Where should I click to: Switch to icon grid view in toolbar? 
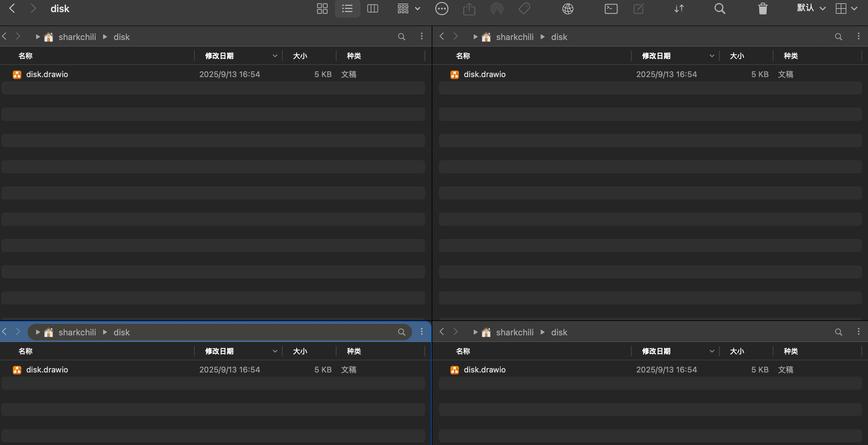pyautogui.click(x=322, y=9)
